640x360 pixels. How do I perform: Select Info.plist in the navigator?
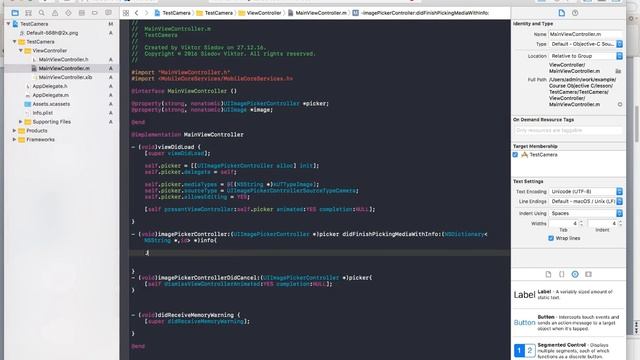click(42, 113)
